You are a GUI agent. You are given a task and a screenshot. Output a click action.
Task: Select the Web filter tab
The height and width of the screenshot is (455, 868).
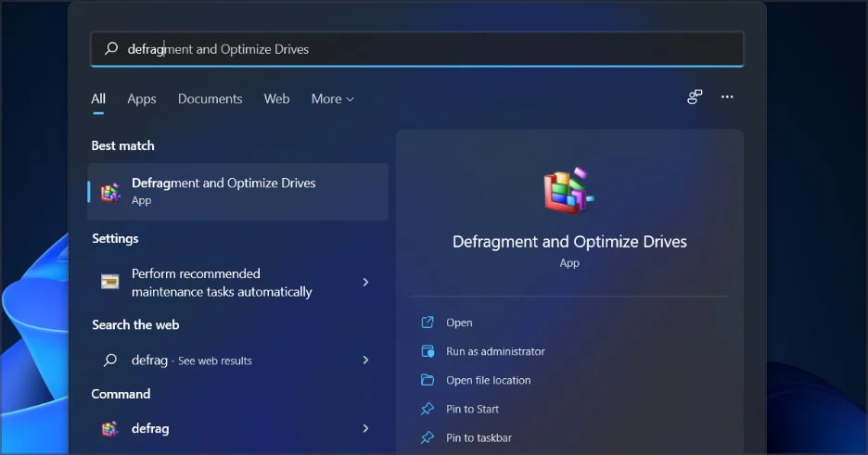(x=276, y=99)
